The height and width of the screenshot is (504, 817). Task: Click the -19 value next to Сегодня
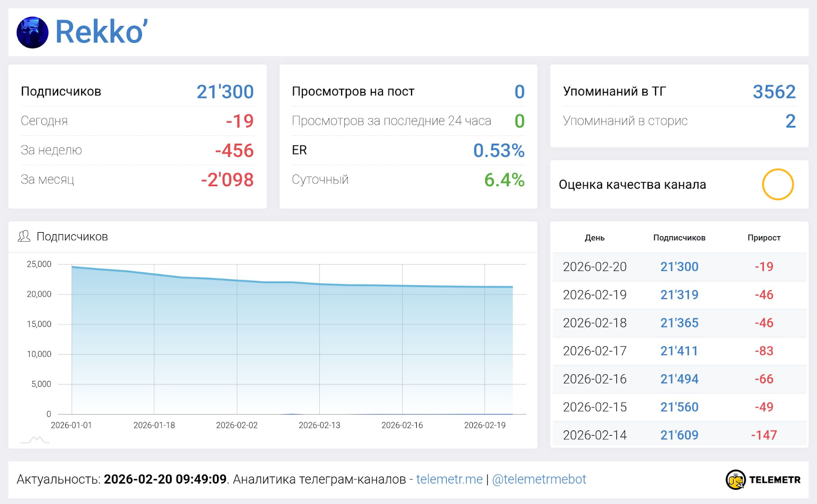pos(239,121)
